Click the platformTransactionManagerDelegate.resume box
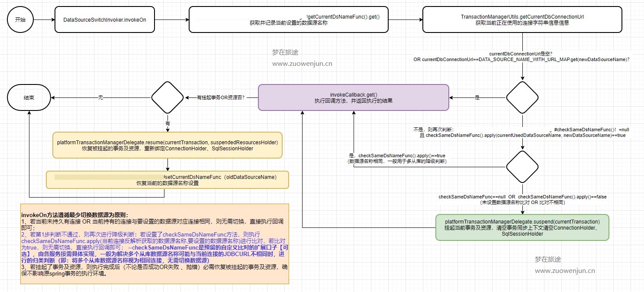This screenshot has height=292, width=644. click(x=167, y=145)
